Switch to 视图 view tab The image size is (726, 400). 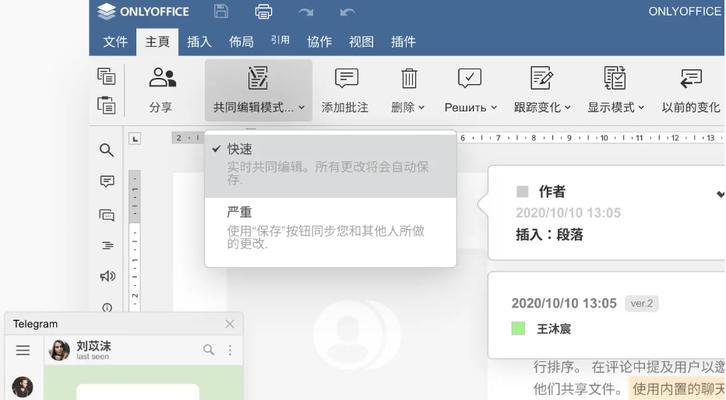(361, 42)
